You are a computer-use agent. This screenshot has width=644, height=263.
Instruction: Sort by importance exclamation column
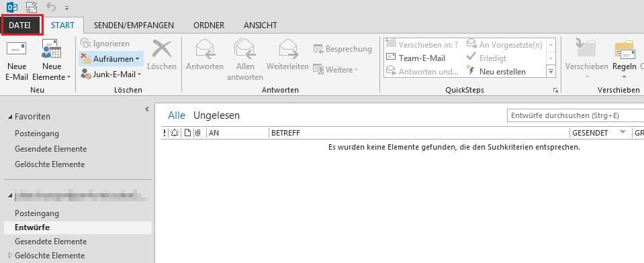pos(165,133)
